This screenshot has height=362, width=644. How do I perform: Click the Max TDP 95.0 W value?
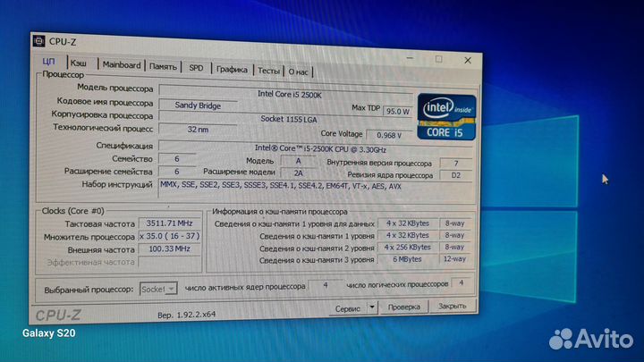click(397, 111)
